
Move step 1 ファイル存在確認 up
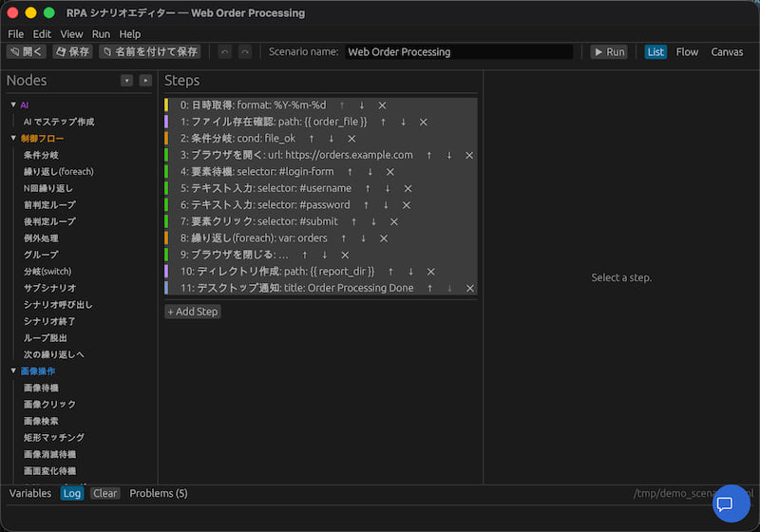click(383, 123)
